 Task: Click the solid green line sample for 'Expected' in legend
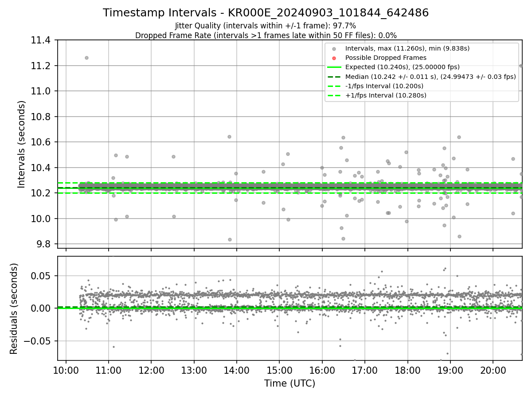pos(334,67)
